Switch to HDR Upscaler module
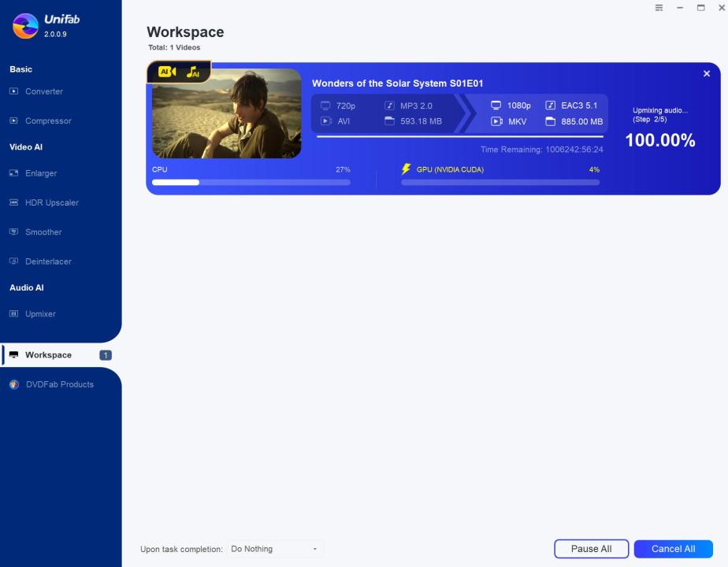 coord(51,202)
